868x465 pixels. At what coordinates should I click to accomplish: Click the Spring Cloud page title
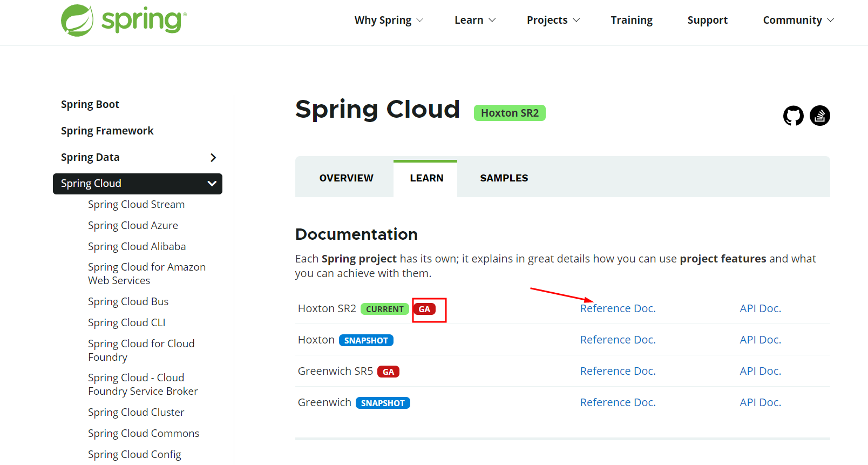click(377, 109)
